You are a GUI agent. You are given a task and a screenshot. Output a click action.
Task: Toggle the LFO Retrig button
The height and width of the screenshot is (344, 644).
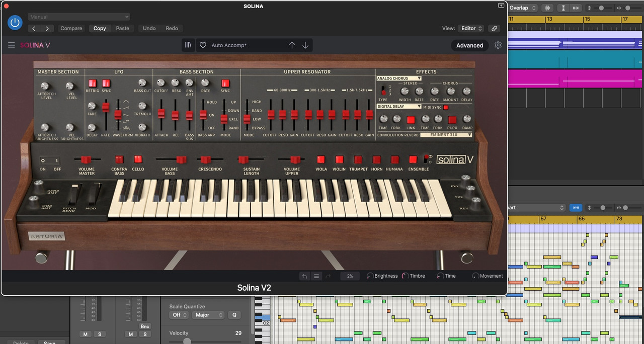click(x=93, y=83)
